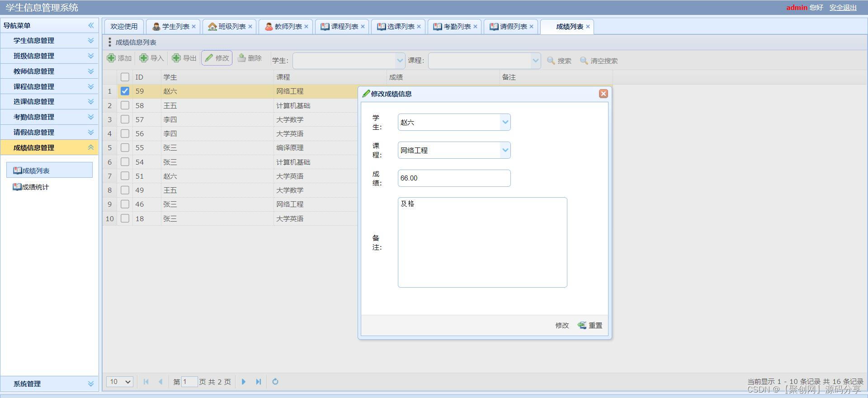The height and width of the screenshot is (398, 868).
Task: Open 成绩统计 in the sidebar
Action: [31, 187]
